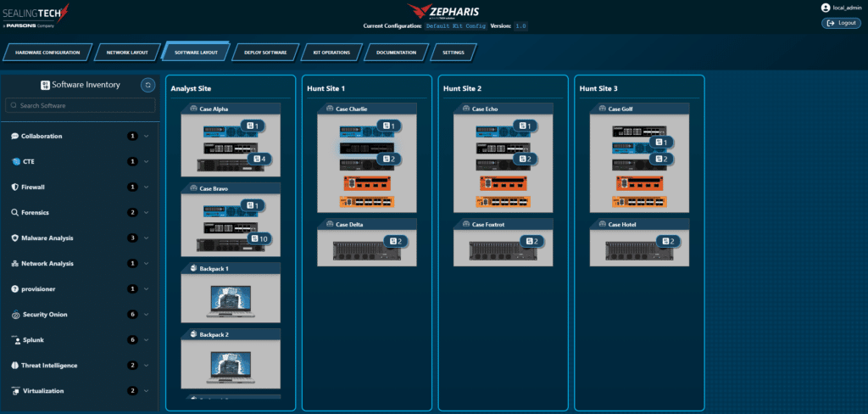
Task: Expand the Splunk category chevron
Action: coord(146,340)
